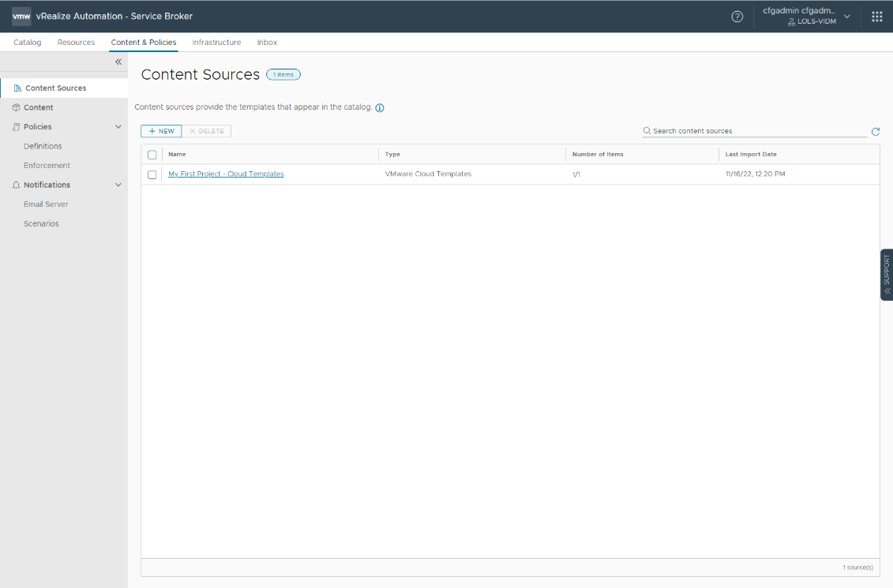Click the NEW content source button
The image size is (893, 588).
click(x=161, y=131)
